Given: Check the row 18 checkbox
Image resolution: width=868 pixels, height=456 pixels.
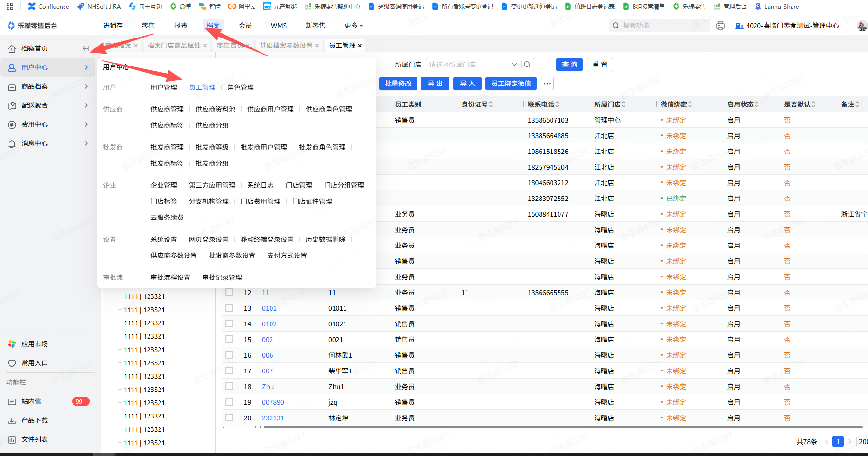Looking at the screenshot, I should point(229,386).
